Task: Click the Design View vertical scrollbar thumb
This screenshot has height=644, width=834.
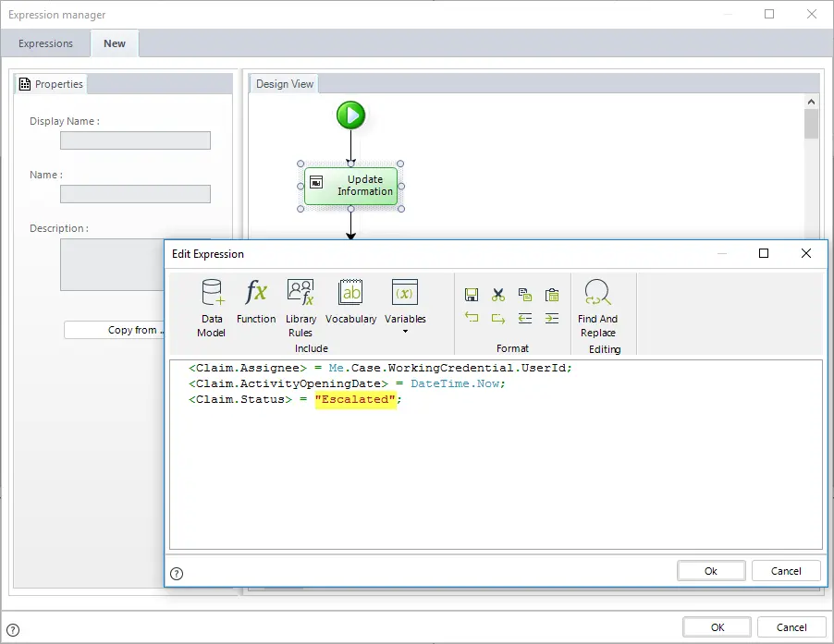Action: tap(811, 124)
